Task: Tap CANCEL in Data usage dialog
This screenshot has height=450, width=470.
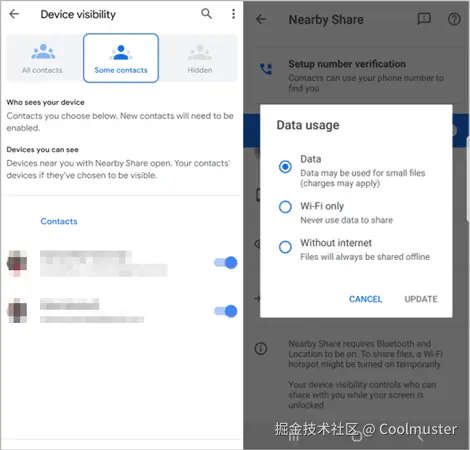Action: (365, 299)
